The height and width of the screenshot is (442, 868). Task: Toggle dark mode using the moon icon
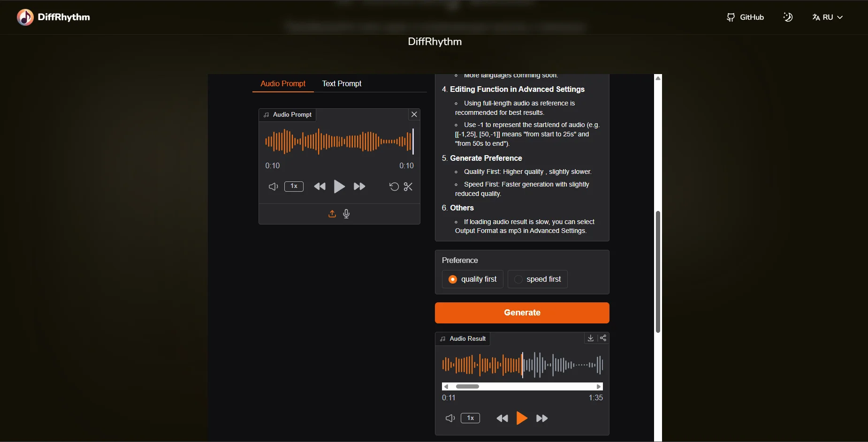tap(788, 17)
